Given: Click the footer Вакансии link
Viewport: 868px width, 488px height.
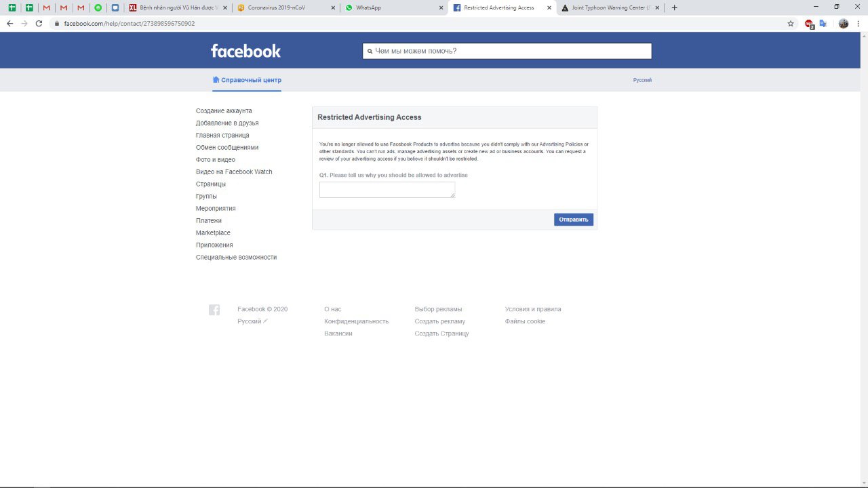Looking at the screenshot, I should 338,333.
